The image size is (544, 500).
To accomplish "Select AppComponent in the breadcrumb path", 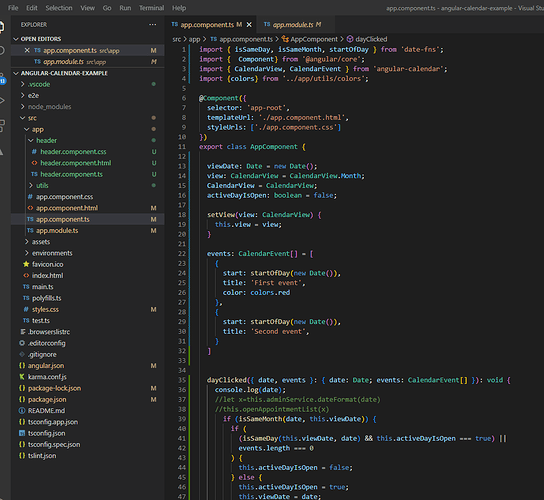I will coord(314,39).
